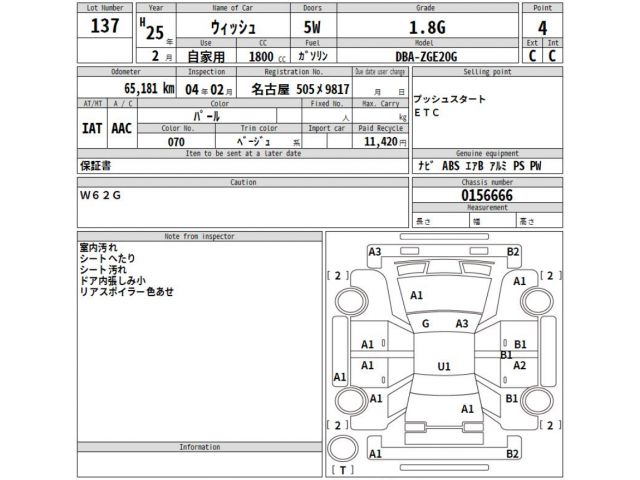Select the year value H25

point(152,30)
